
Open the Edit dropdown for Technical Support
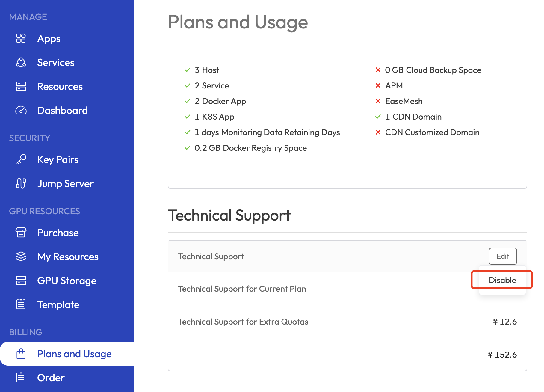point(503,256)
